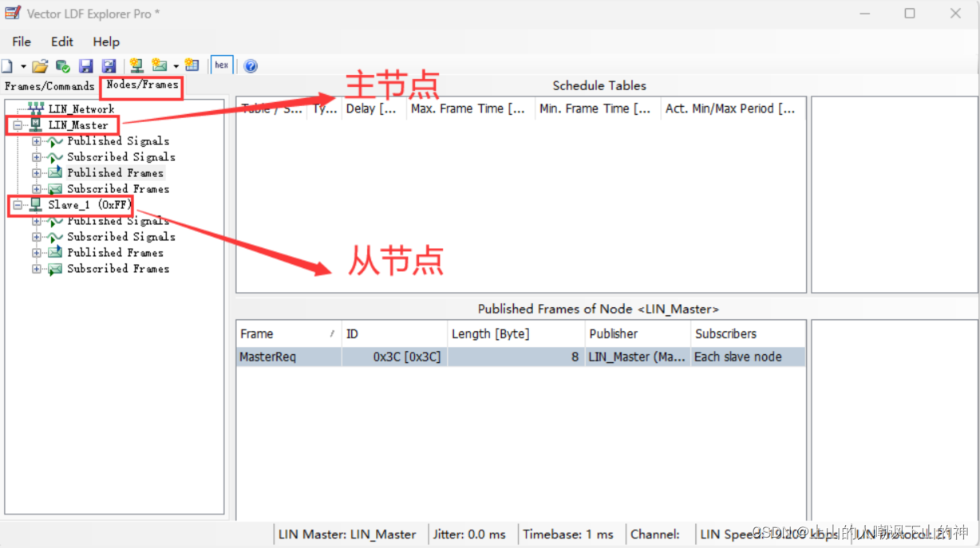Sort by the Subscribers column header
The width and height of the screenshot is (980, 548).
748,333
